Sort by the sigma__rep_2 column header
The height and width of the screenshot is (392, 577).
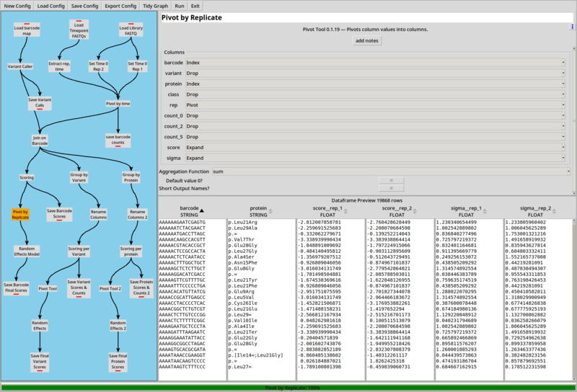(538, 211)
